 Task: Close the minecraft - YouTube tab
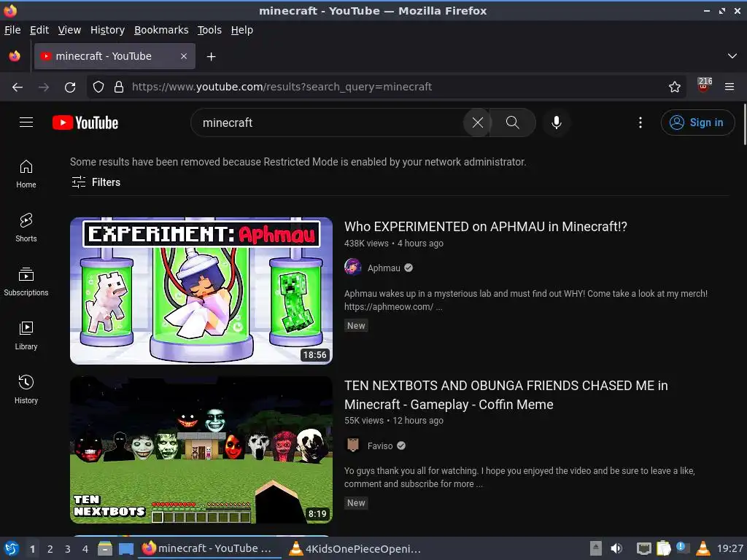pos(184,56)
